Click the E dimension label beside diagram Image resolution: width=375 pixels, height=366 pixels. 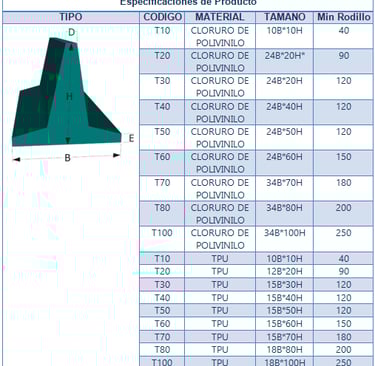coord(131,138)
